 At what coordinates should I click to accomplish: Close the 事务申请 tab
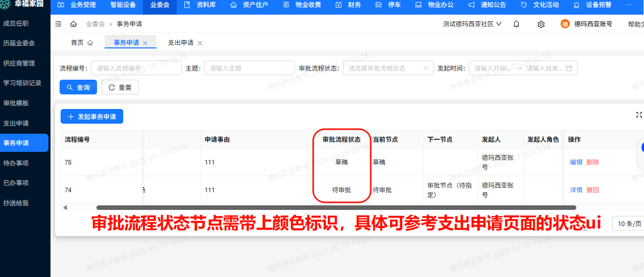coord(145,43)
